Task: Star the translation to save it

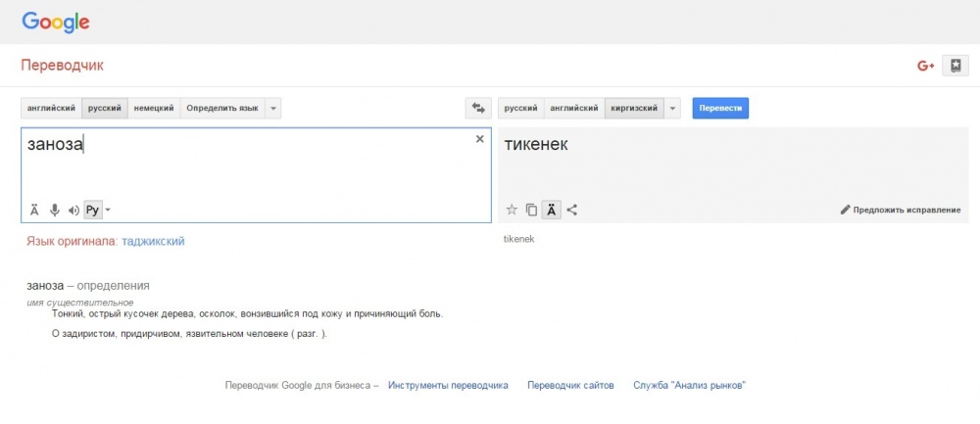Action: point(512,210)
